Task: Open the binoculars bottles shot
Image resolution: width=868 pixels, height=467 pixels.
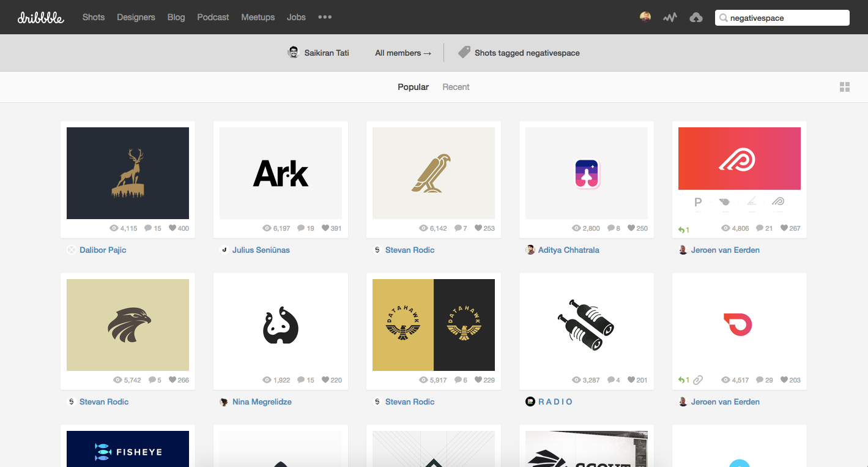Action: pos(587,325)
